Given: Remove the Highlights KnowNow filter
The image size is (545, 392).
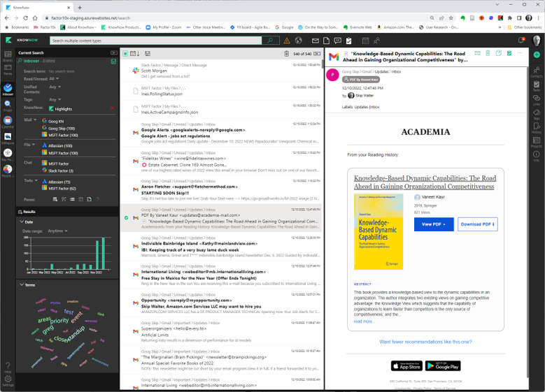Looking at the screenshot, I should point(113,109).
